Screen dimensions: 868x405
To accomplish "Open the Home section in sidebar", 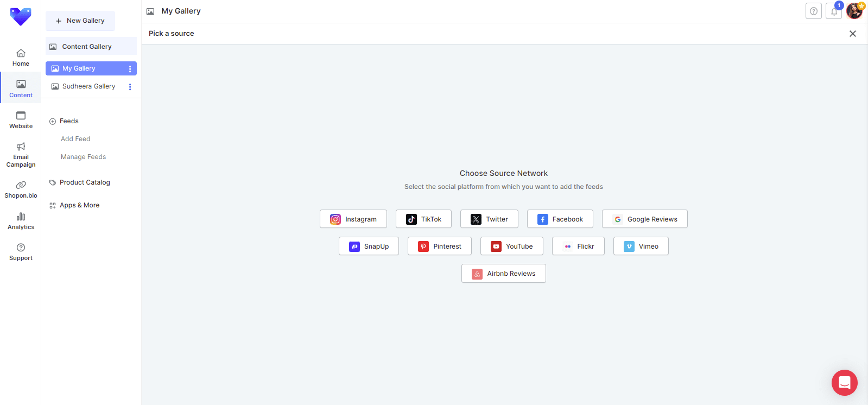I will click(x=21, y=58).
